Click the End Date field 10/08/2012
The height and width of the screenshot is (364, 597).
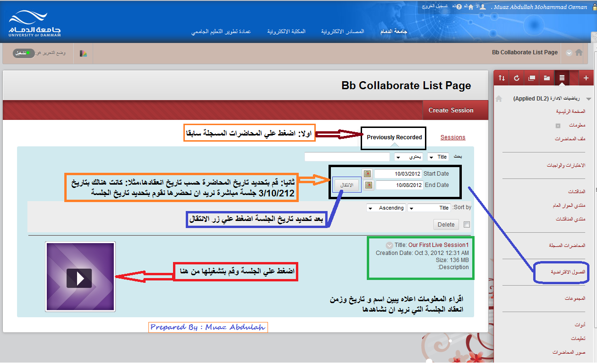(x=398, y=185)
